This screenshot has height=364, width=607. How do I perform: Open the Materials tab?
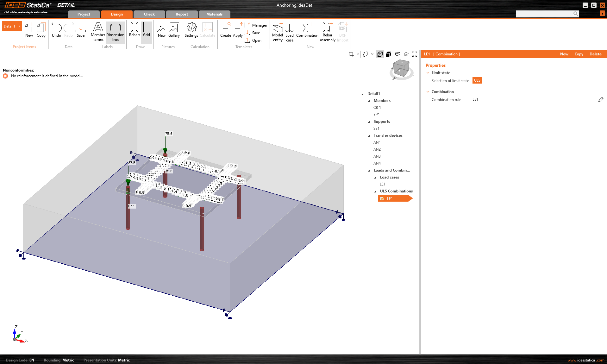214,14
